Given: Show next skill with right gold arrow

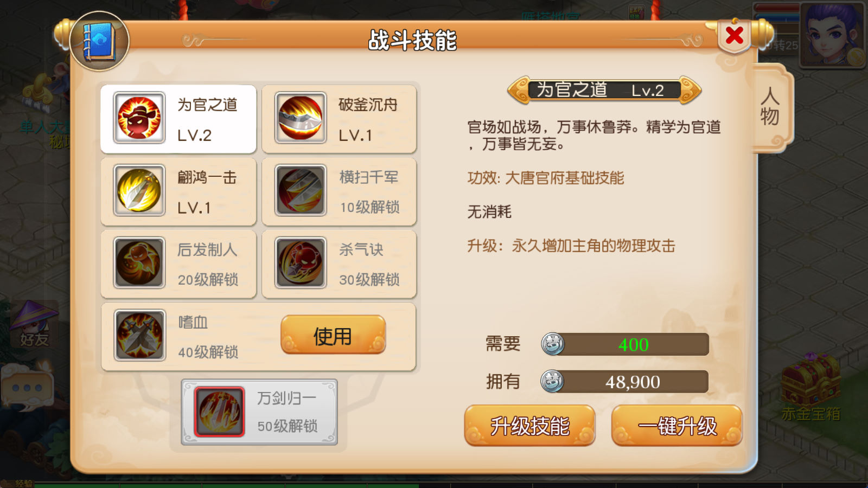Looking at the screenshot, I should tap(690, 90).
